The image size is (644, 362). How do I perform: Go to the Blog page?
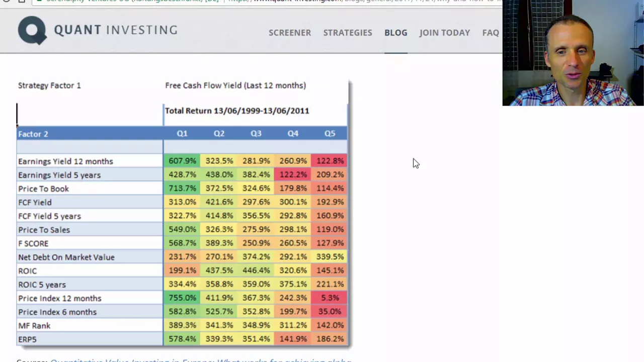(396, 33)
